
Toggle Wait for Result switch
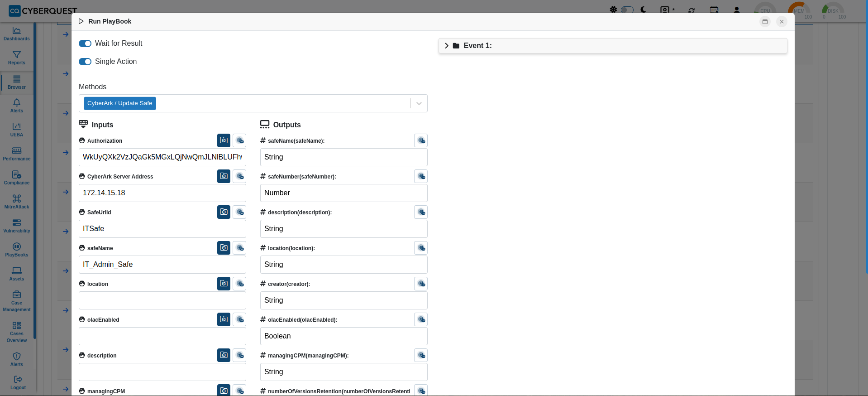coord(85,43)
